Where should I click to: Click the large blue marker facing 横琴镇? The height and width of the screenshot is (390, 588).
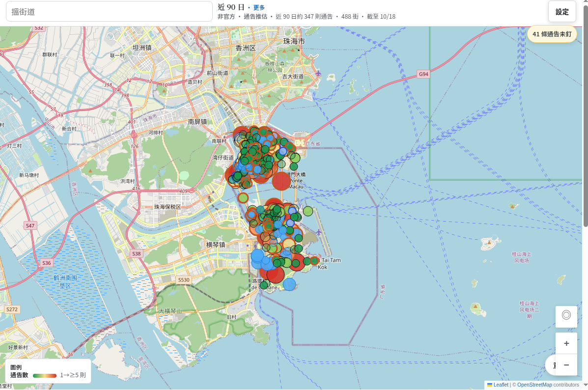pyautogui.click(x=257, y=255)
